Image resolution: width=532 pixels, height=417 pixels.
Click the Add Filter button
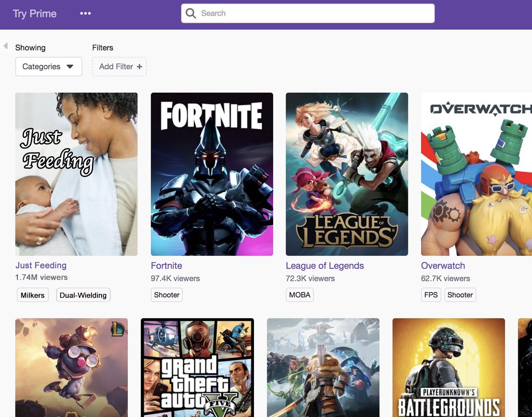click(x=119, y=66)
